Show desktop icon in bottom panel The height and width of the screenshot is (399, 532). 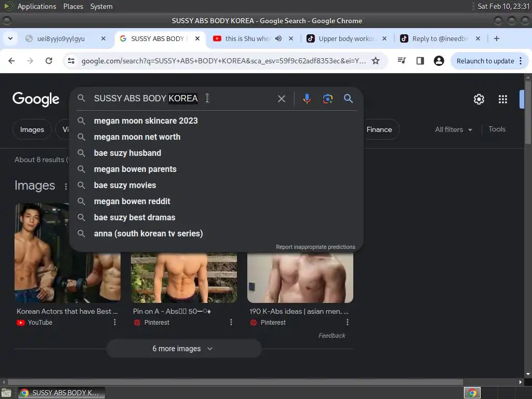pyautogui.click(x=6, y=393)
